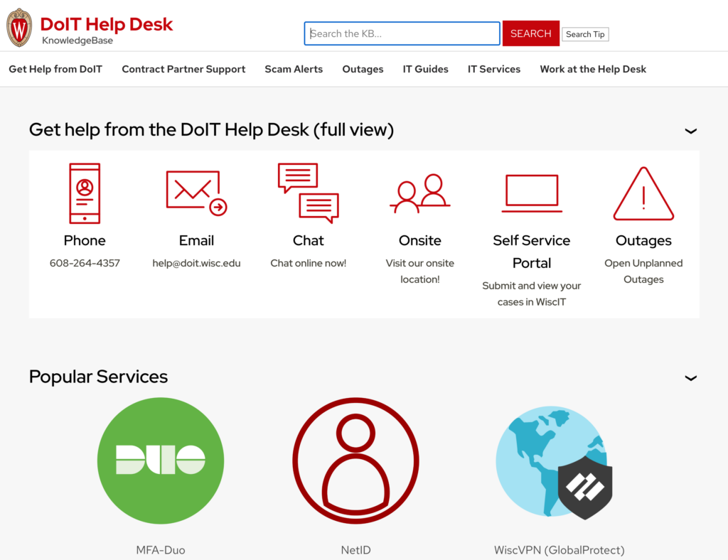Viewport: 728px width, 560px height.
Task: Open the Phone heading link
Action: click(x=85, y=240)
